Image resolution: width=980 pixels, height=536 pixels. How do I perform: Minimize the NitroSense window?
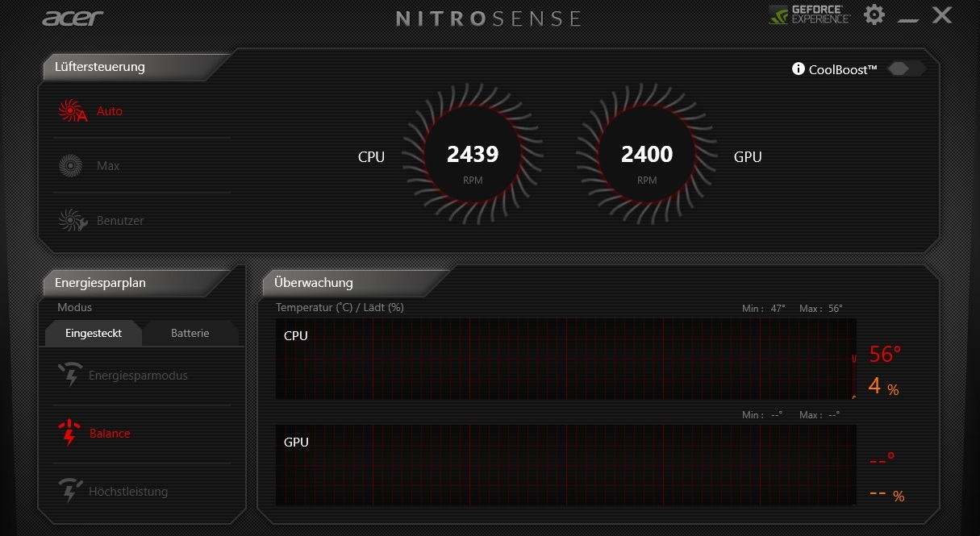pyautogui.click(x=908, y=18)
